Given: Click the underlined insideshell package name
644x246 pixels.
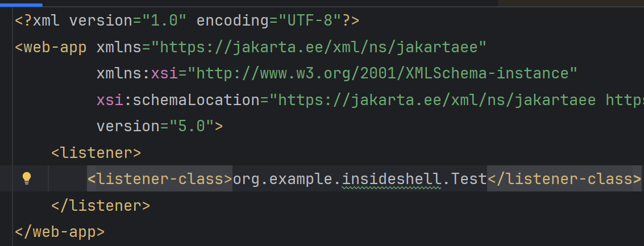Looking at the screenshot, I should 391,179.
